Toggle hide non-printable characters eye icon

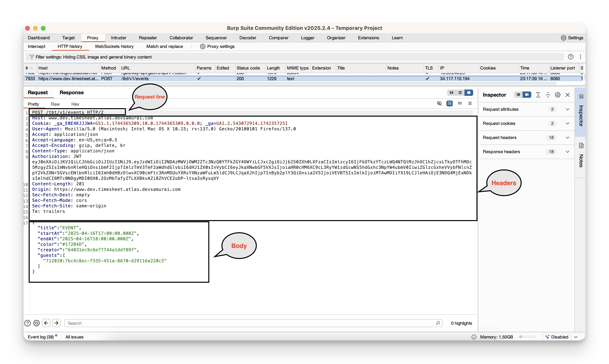[439, 103]
